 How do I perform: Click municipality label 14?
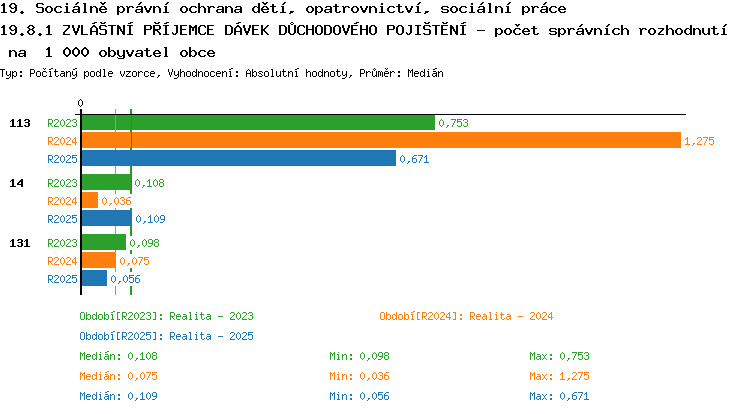pyautogui.click(x=16, y=183)
